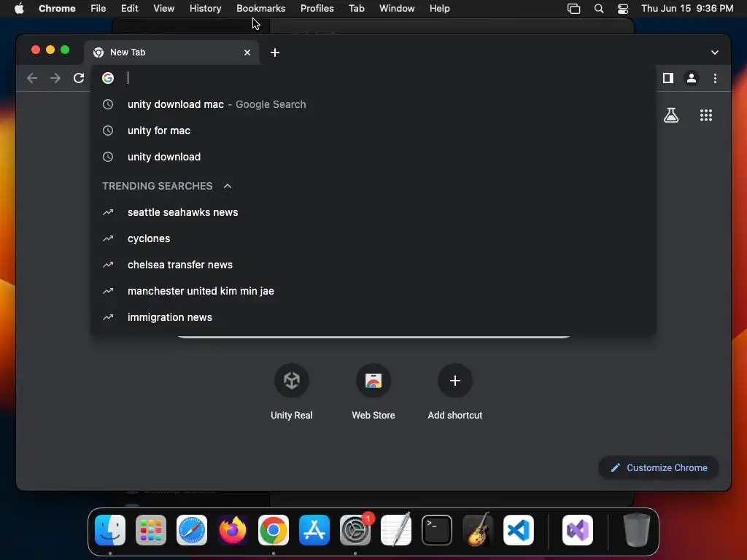Open System Settings from the dock
The height and width of the screenshot is (560, 747).
355,530
